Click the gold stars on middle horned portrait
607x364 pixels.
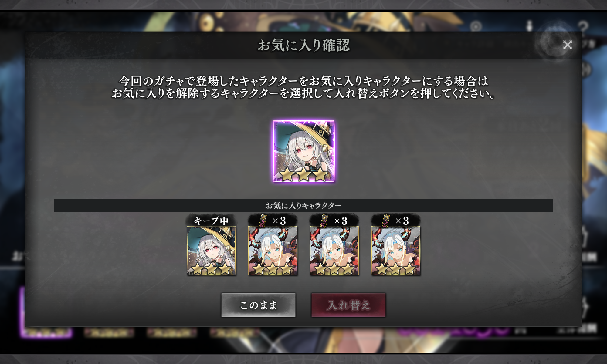[x=334, y=269]
